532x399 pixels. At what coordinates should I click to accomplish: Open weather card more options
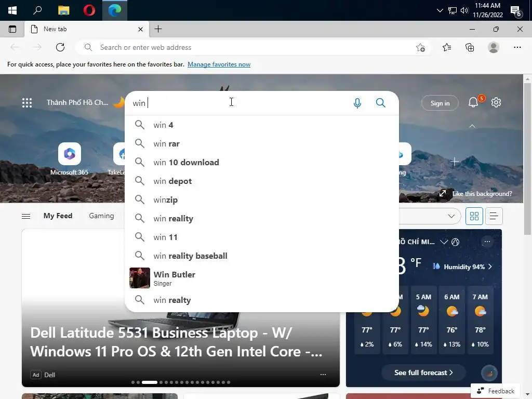pyautogui.click(x=487, y=242)
